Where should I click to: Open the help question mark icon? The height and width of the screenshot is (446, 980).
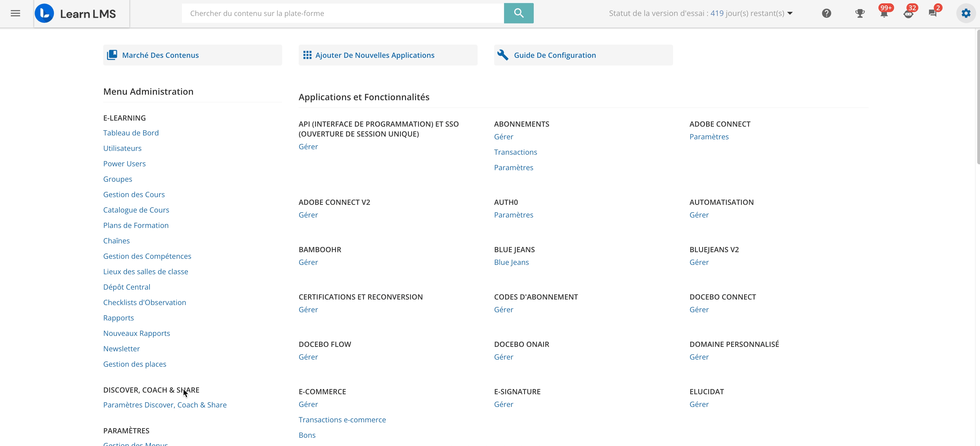(x=826, y=13)
